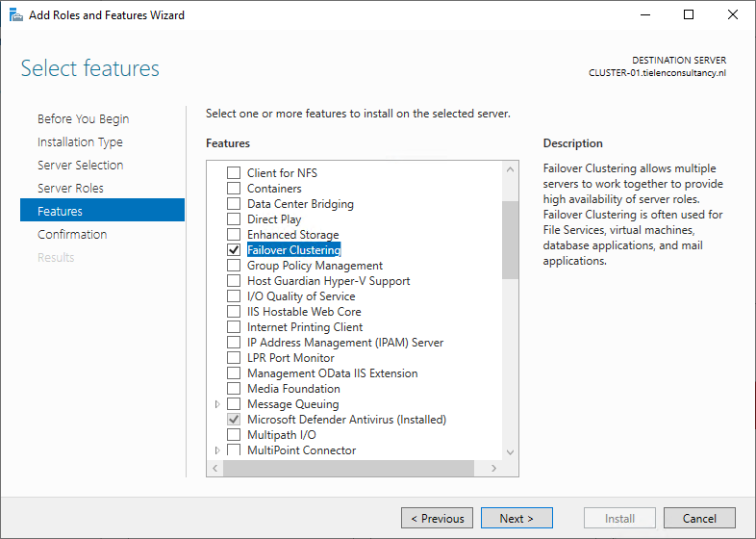Click the Next button

pos(517,518)
